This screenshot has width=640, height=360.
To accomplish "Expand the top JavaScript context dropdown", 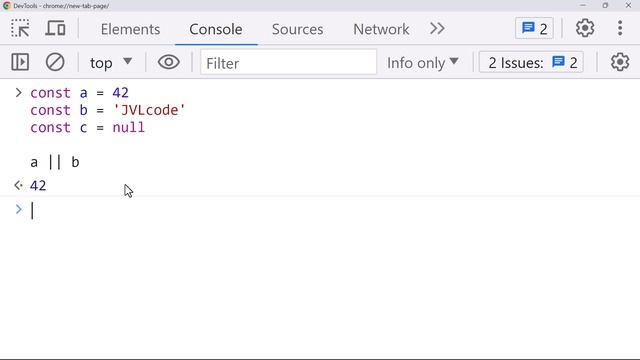I will tap(111, 63).
